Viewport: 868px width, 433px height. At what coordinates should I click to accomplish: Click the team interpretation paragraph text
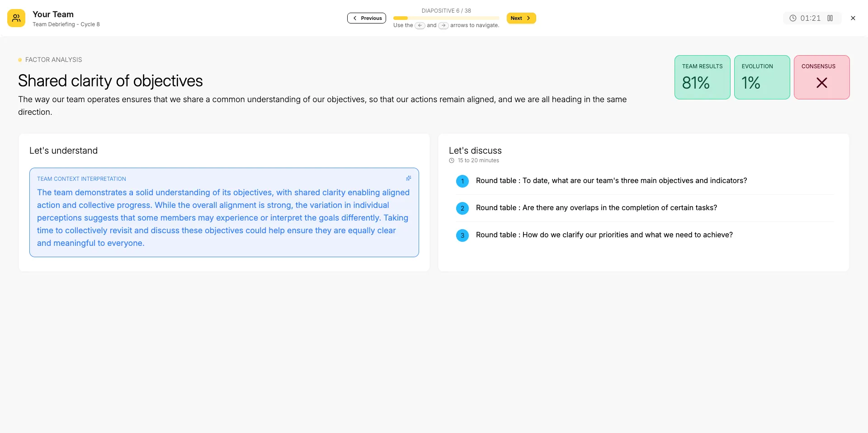223,218
